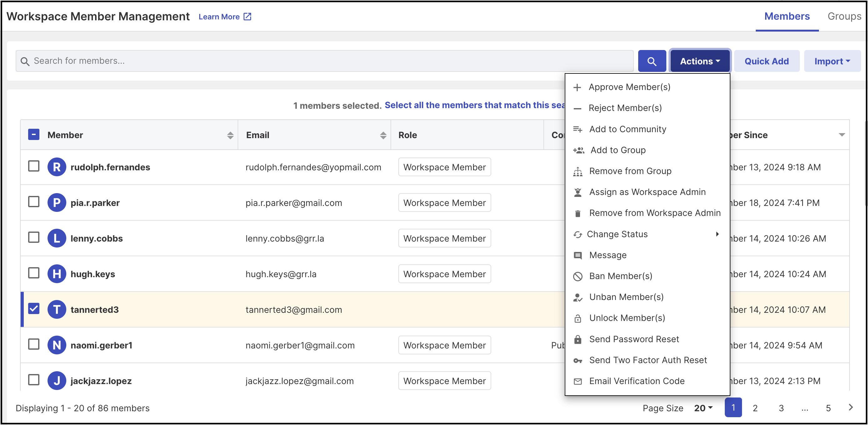Select the checkbox for rudolph.fernandes
Viewport: 868px width, 425px height.
pyautogui.click(x=34, y=166)
